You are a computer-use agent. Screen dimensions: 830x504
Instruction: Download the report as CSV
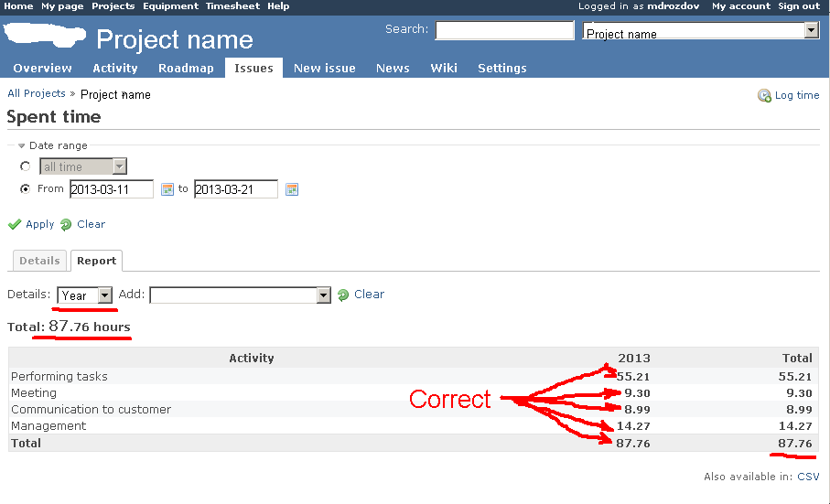tap(808, 477)
